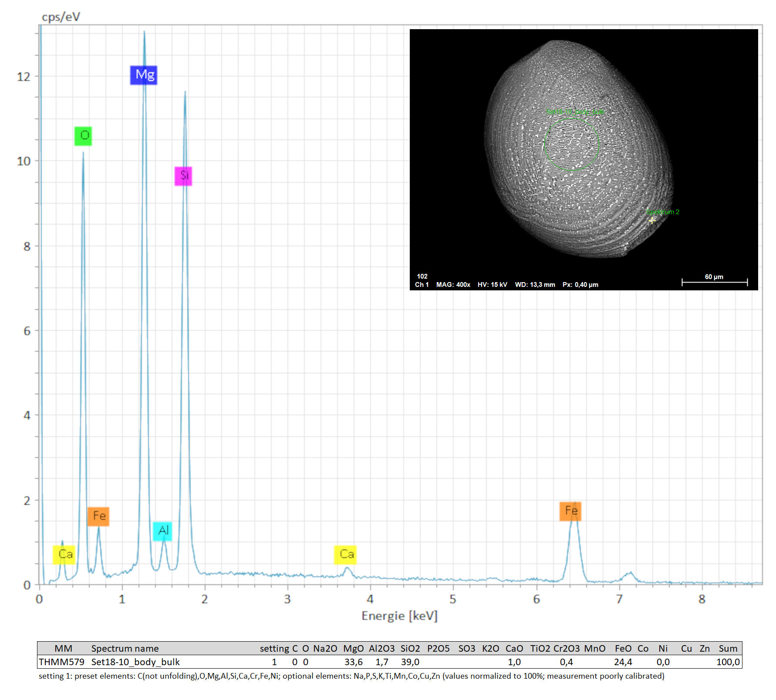
Task: Select the yellow Ca label near 3.7 keV
Action: [345, 555]
